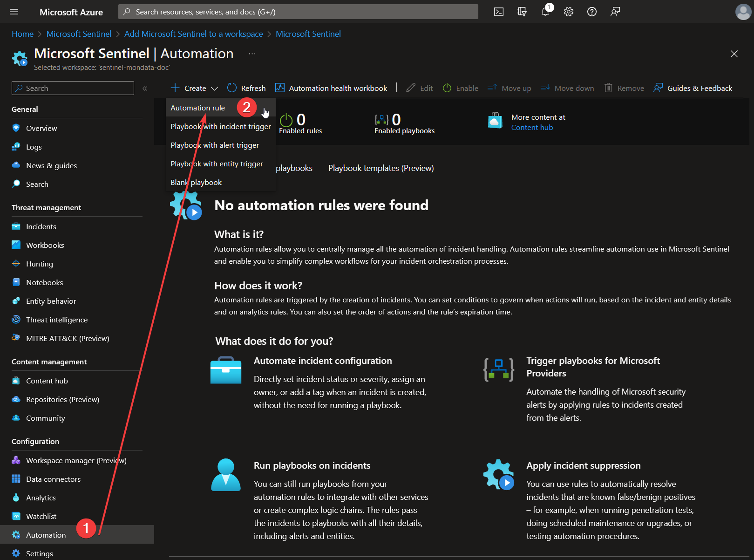The height and width of the screenshot is (560, 754).
Task: Click Remove in the toolbar
Action: [624, 88]
